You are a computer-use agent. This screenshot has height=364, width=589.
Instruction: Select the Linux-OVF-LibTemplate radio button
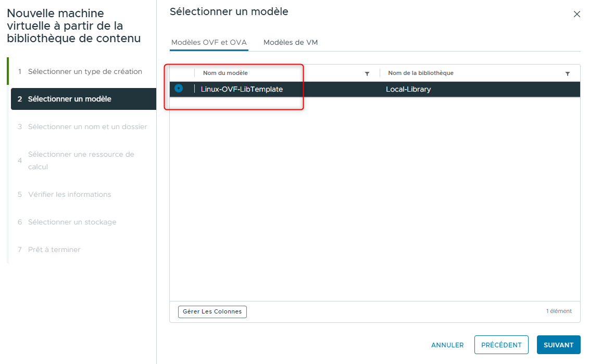[x=179, y=89]
